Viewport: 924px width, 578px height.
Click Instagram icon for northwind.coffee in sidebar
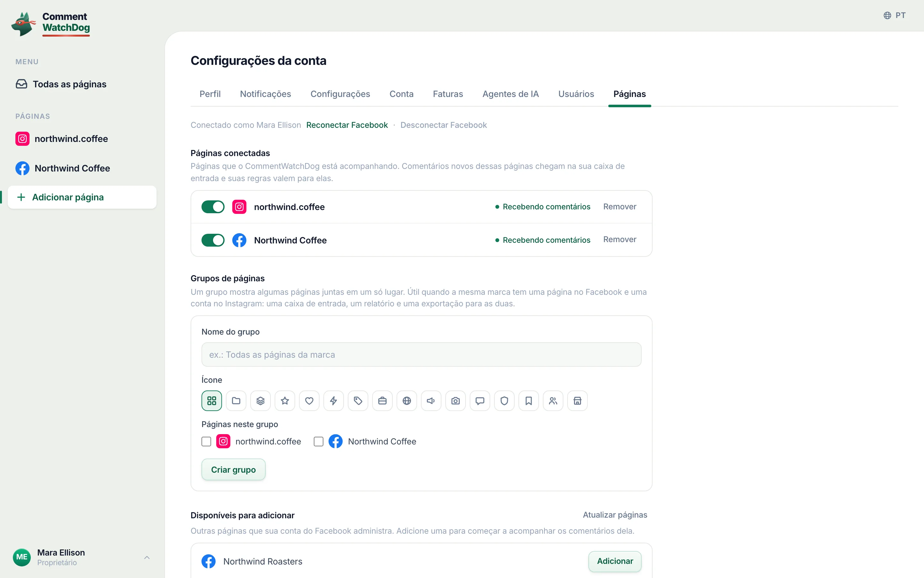click(22, 138)
